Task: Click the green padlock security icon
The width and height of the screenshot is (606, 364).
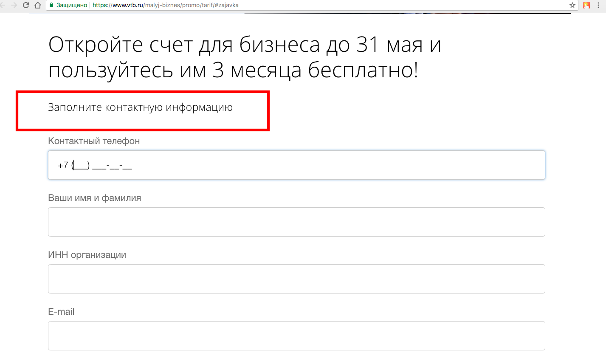Action: (x=51, y=5)
